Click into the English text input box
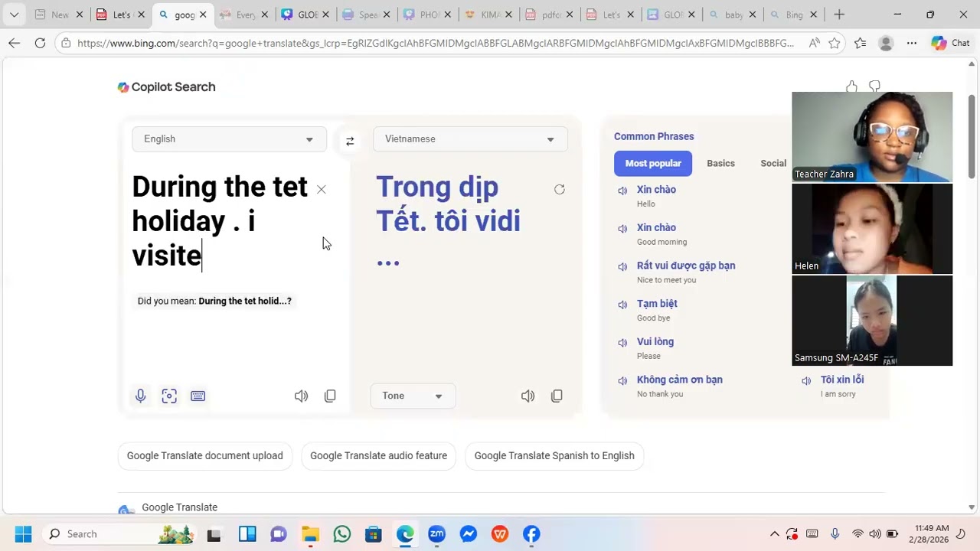Viewport: 980px width, 551px height. point(222,222)
